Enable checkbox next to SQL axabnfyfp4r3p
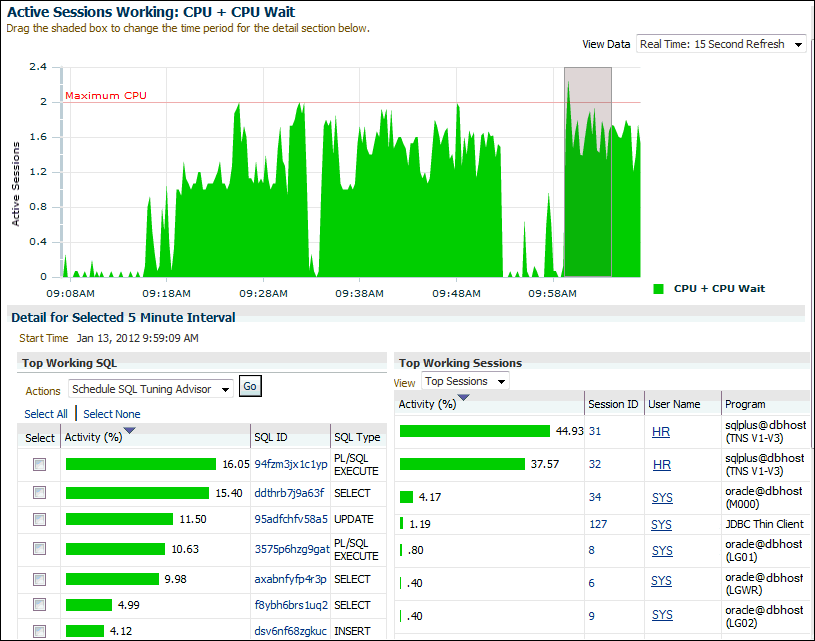 pyautogui.click(x=39, y=579)
